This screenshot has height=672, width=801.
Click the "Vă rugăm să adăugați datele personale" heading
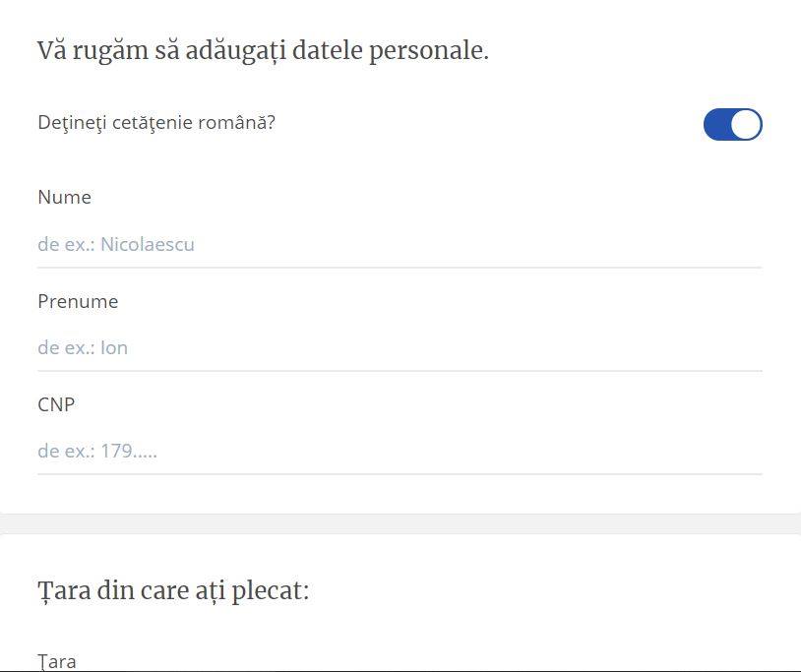click(263, 50)
